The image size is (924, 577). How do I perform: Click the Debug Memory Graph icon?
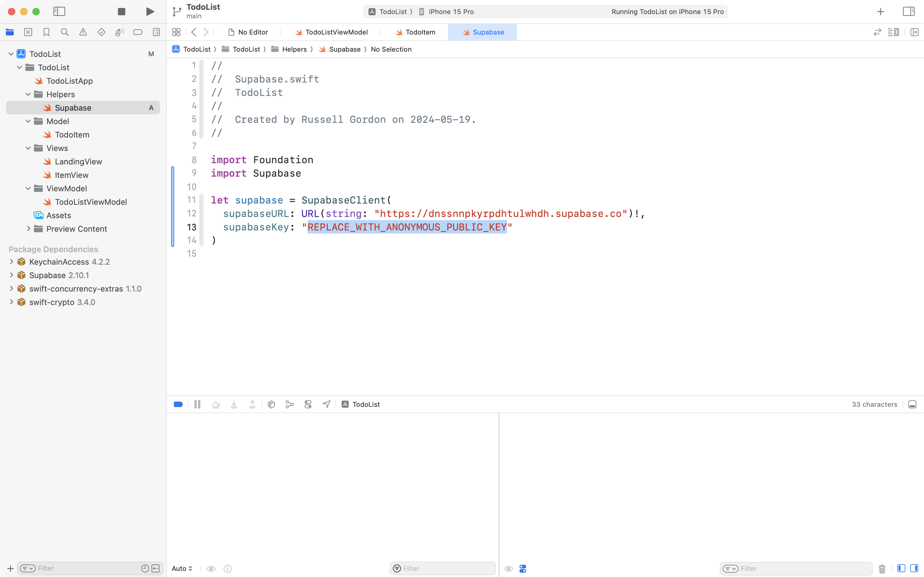pos(289,404)
